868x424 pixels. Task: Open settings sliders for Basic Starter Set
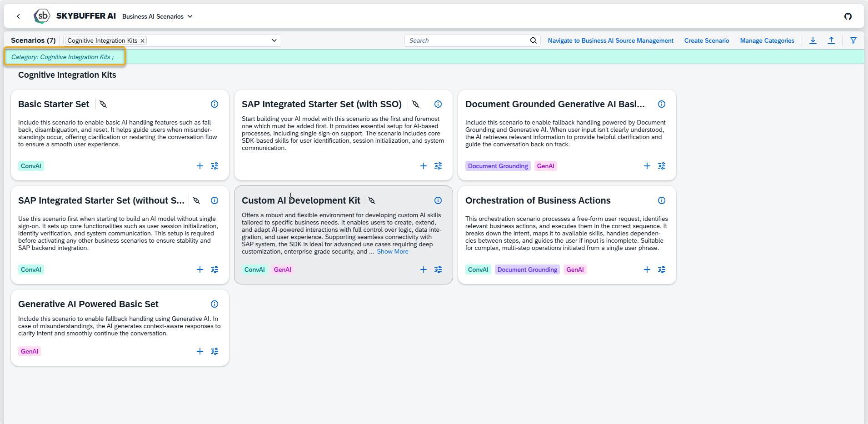coord(215,166)
